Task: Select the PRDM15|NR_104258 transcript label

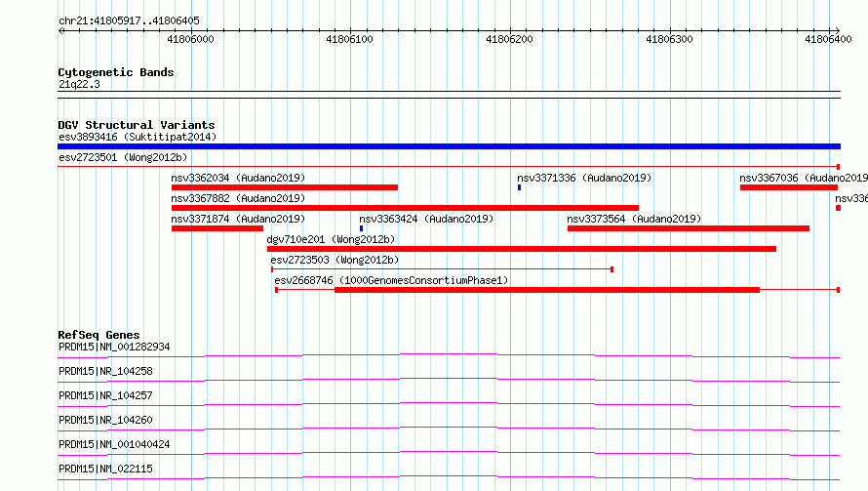Action: pyautogui.click(x=105, y=371)
